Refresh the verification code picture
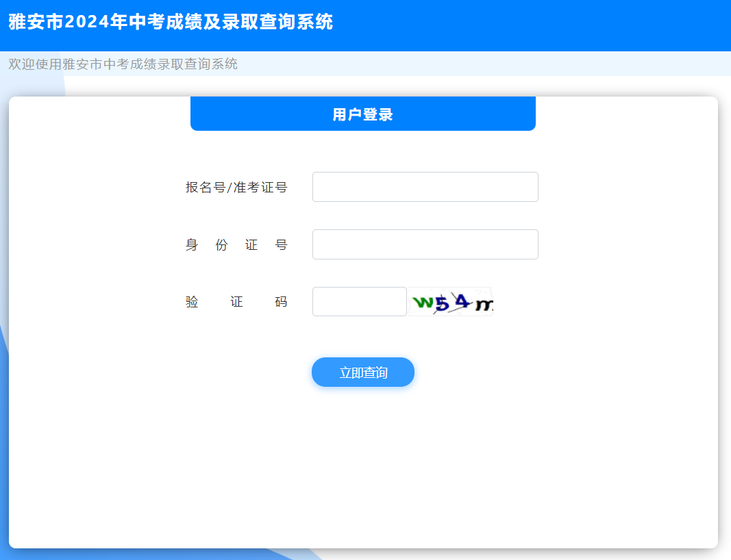 click(451, 301)
